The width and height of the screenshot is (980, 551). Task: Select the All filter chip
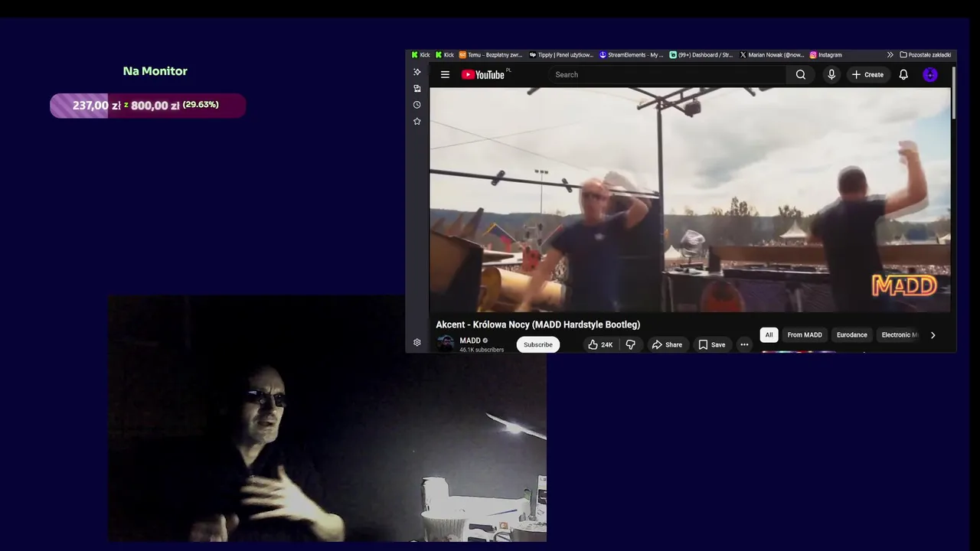click(x=769, y=335)
